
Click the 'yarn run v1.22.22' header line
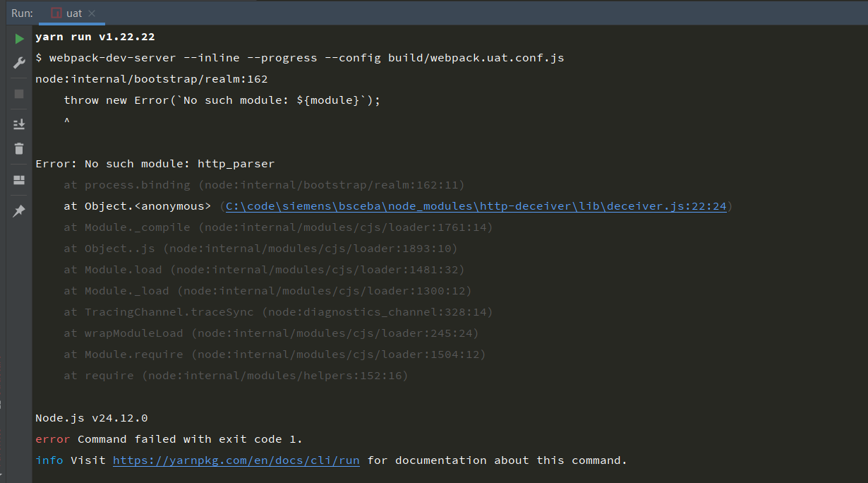tap(95, 37)
